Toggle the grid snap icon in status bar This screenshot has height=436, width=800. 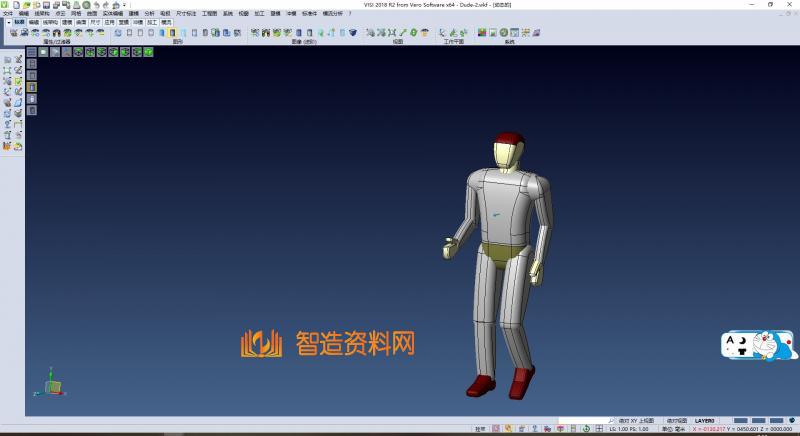pyautogui.click(x=599, y=429)
